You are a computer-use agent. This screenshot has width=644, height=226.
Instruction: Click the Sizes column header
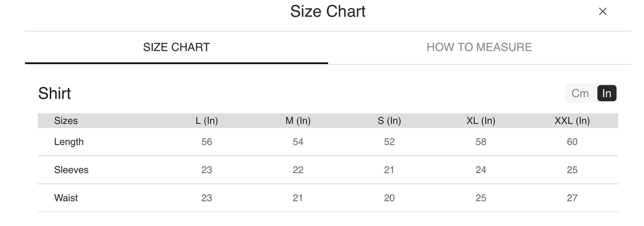point(66,121)
